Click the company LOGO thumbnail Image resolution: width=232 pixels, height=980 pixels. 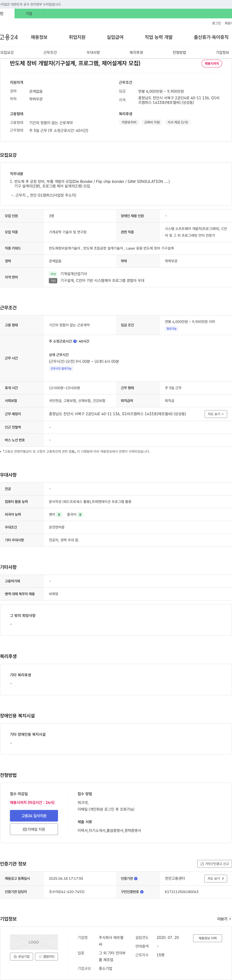(x=34, y=942)
